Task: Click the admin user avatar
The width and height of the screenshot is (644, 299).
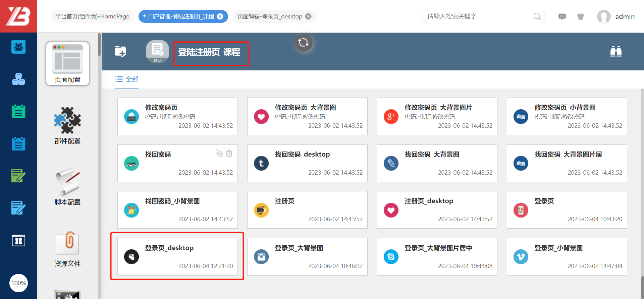Action: pyautogui.click(x=604, y=16)
